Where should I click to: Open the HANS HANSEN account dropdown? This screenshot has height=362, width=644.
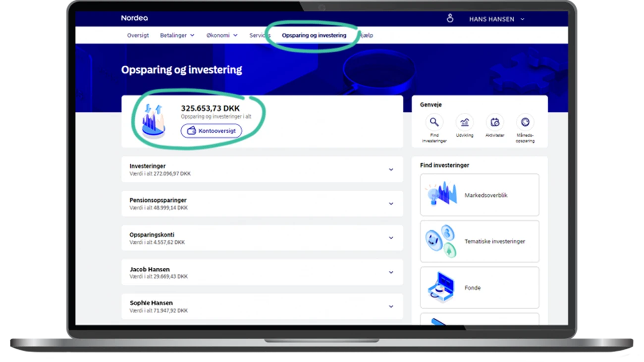point(496,19)
